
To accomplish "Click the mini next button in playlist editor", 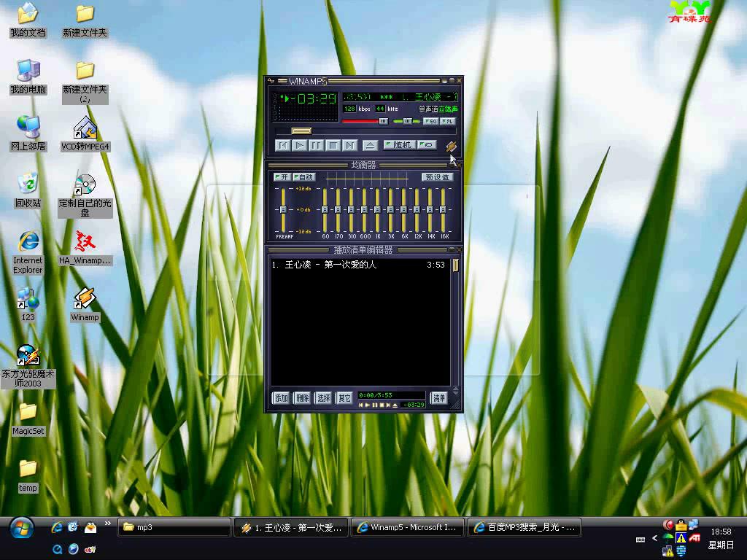I will [x=388, y=405].
